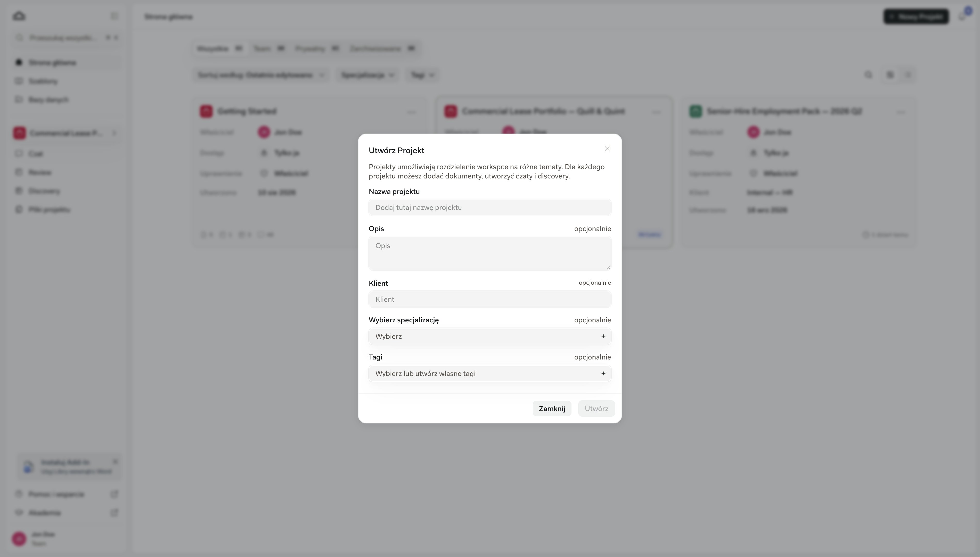Open the Senior-Hire Employment Pack card's options menu

pos(901,112)
